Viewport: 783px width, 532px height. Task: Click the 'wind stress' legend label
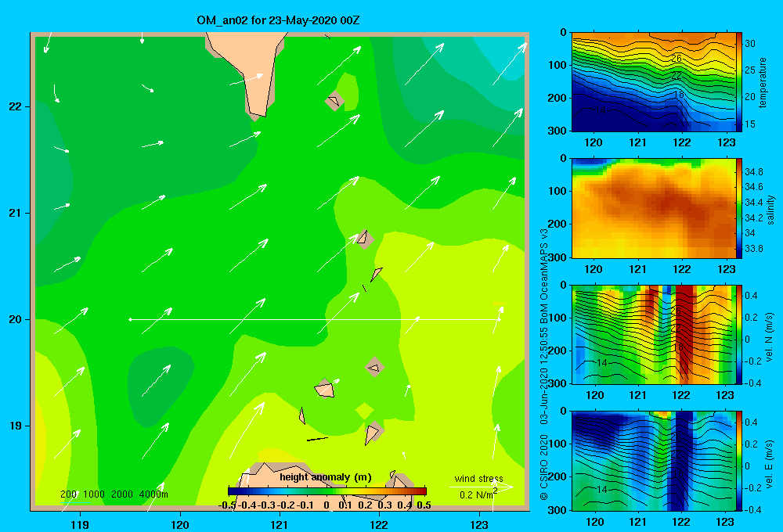(479, 479)
